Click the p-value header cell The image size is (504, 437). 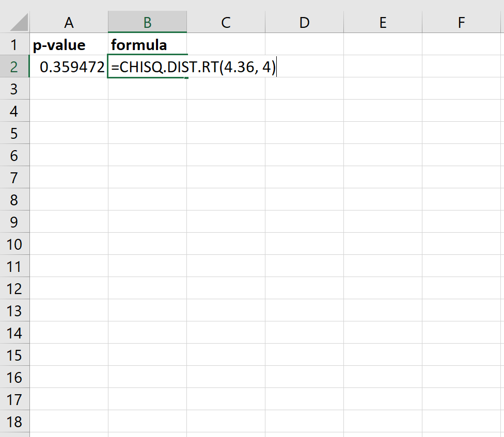(69, 45)
